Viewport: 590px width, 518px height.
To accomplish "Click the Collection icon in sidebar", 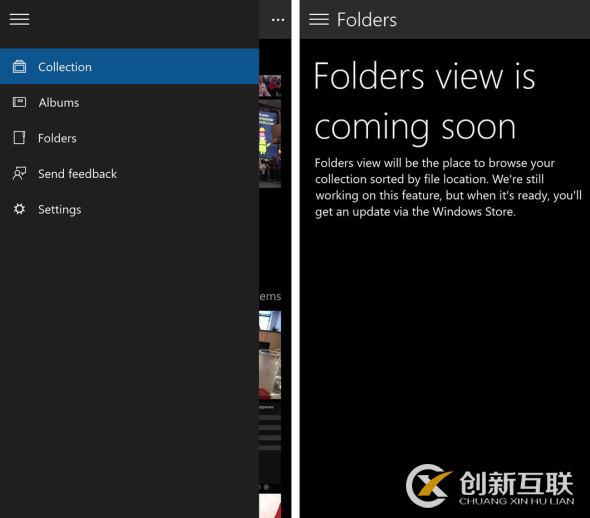I will pos(19,67).
